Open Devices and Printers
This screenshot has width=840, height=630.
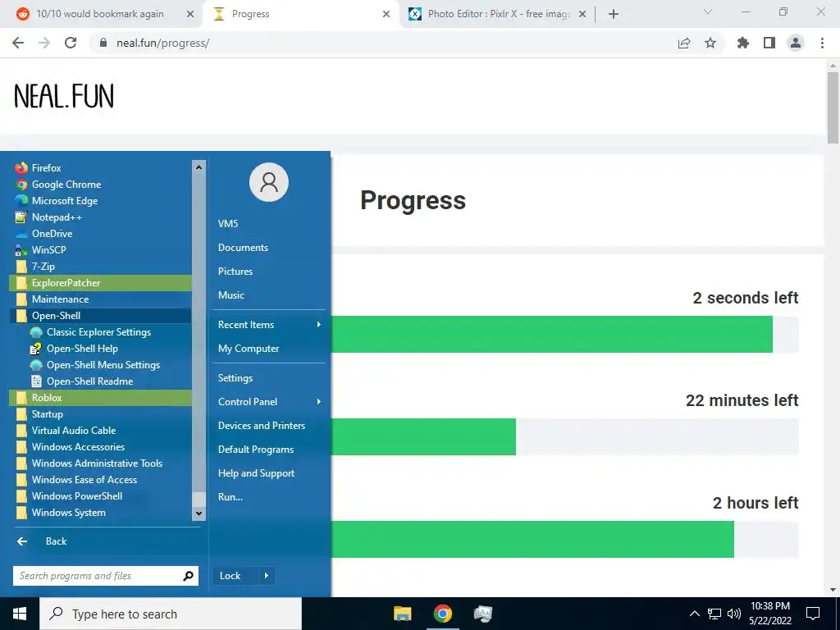tap(269, 426)
